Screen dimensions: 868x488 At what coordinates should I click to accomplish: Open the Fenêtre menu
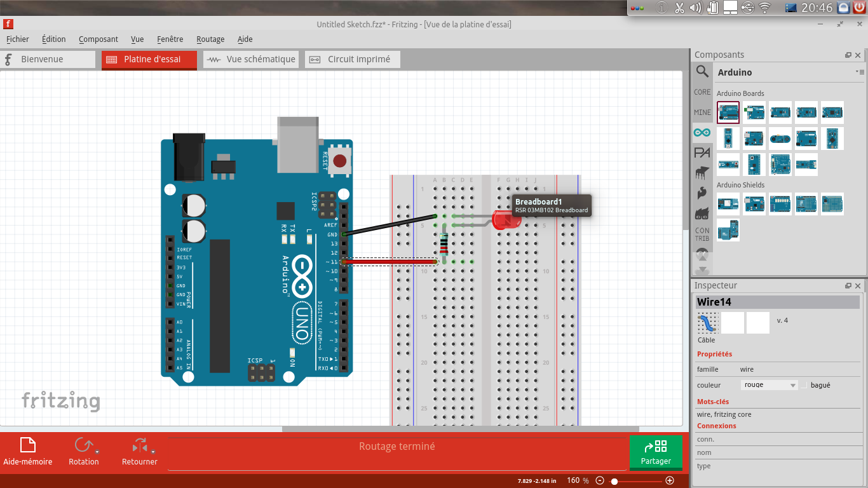click(170, 39)
